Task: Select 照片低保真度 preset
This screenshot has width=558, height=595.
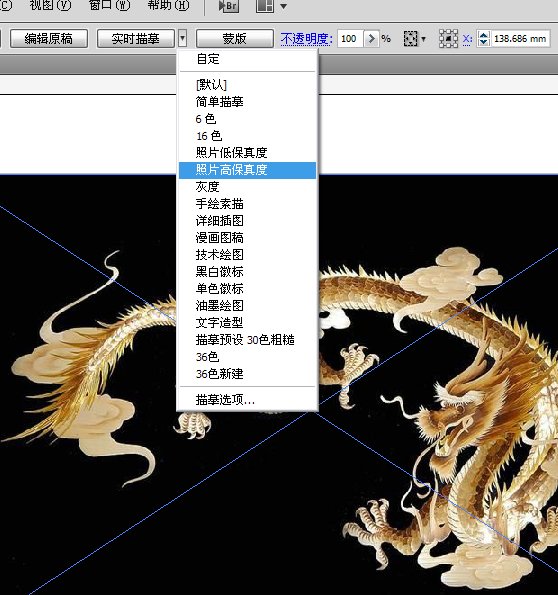Action: tap(247, 153)
